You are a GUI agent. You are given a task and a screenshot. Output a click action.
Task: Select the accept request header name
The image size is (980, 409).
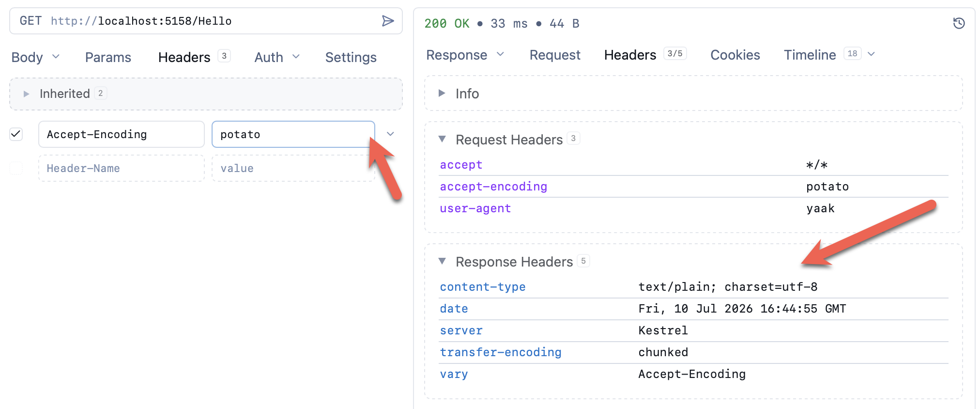[x=461, y=165]
